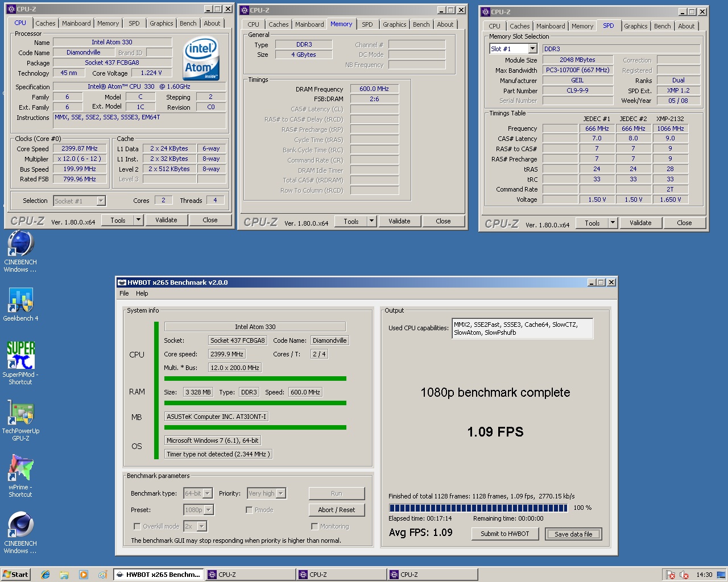Viewport: 728px width, 582px height.
Task: Open the CINEBENCH shortcut with the blue globe icon
Action: (20, 244)
